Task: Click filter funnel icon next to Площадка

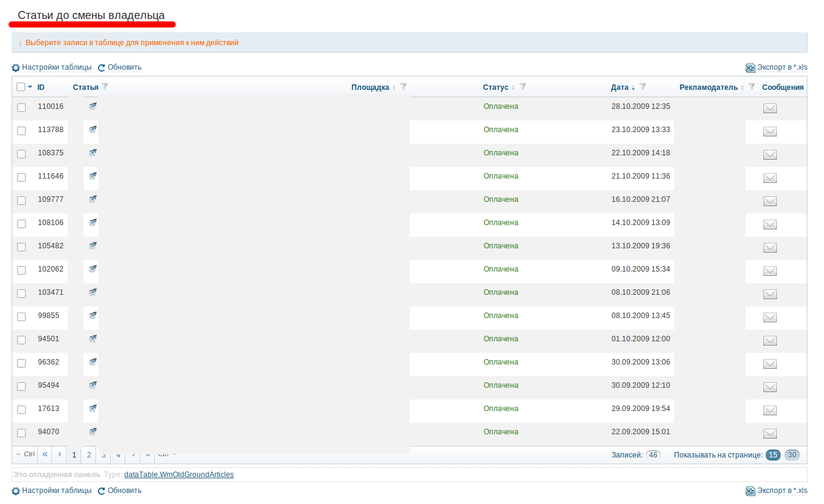Action: click(x=403, y=87)
